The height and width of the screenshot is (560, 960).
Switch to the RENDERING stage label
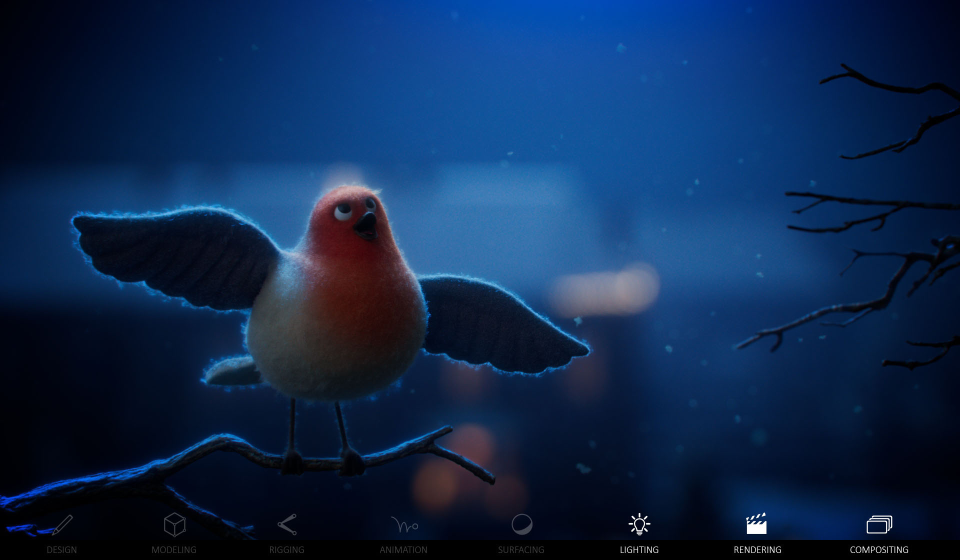click(757, 550)
